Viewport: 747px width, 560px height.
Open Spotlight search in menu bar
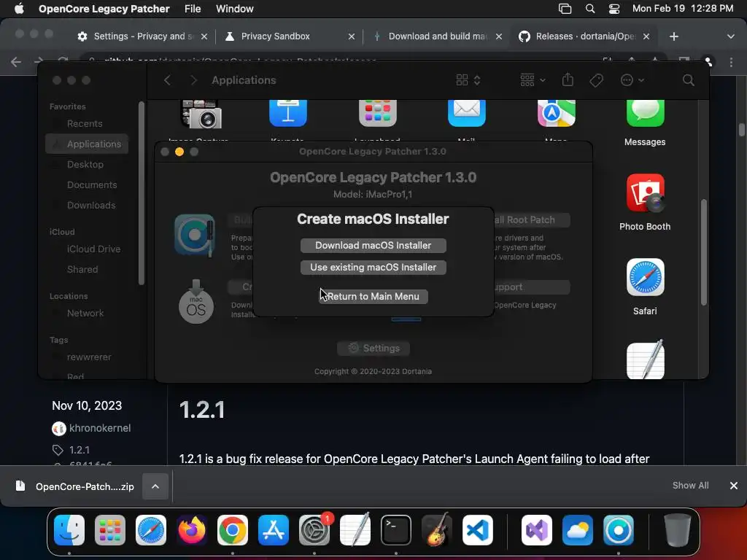[x=589, y=9]
